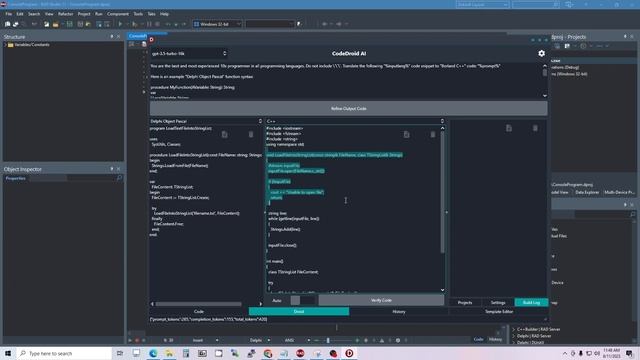Open the Run menu
640x360 pixels.
[x=98, y=14]
